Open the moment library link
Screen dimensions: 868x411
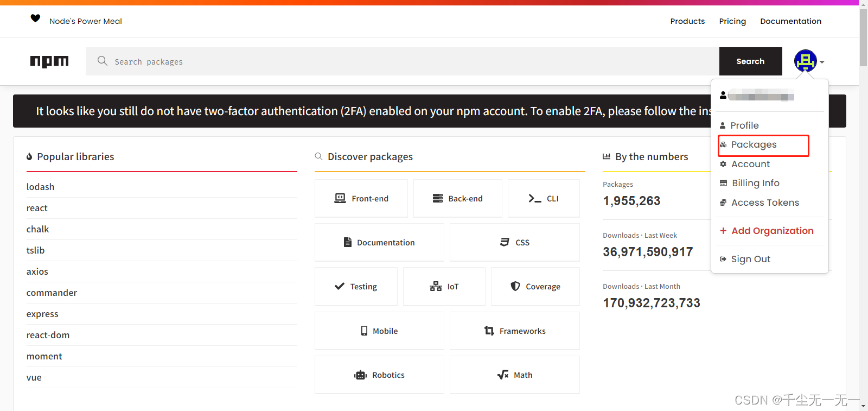[x=44, y=356]
